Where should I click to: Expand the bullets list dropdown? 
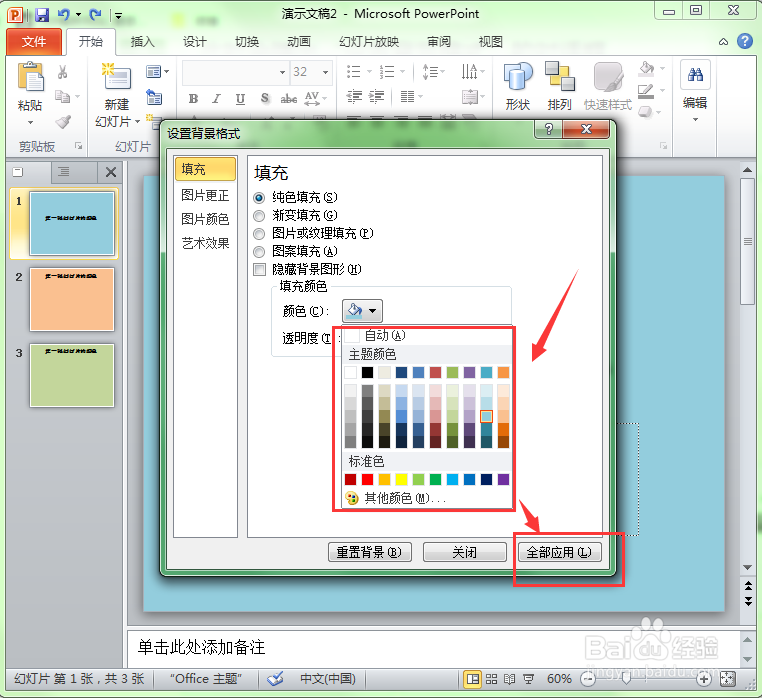click(369, 72)
